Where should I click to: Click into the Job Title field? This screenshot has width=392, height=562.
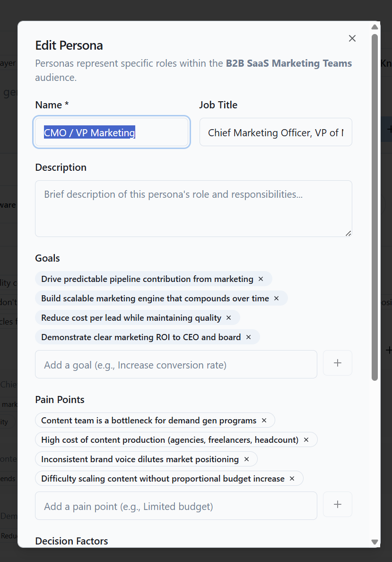click(x=276, y=132)
